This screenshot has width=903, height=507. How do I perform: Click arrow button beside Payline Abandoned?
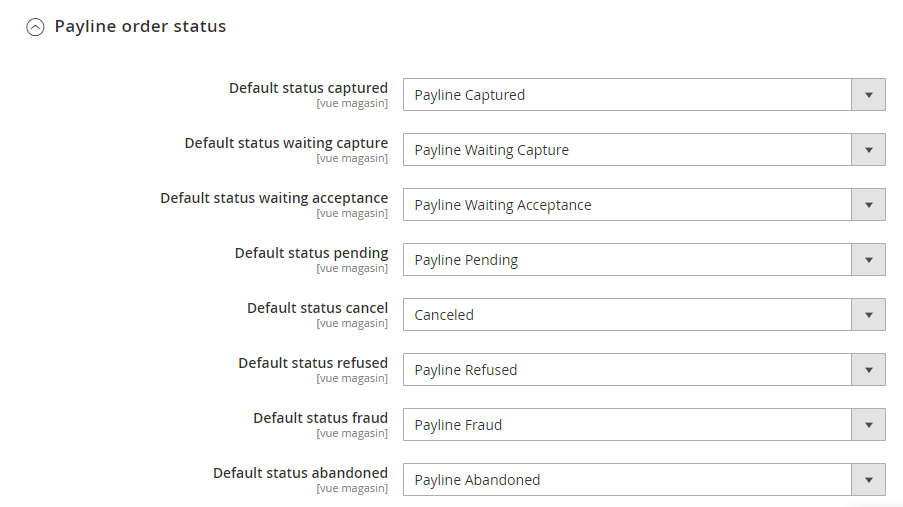(868, 480)
